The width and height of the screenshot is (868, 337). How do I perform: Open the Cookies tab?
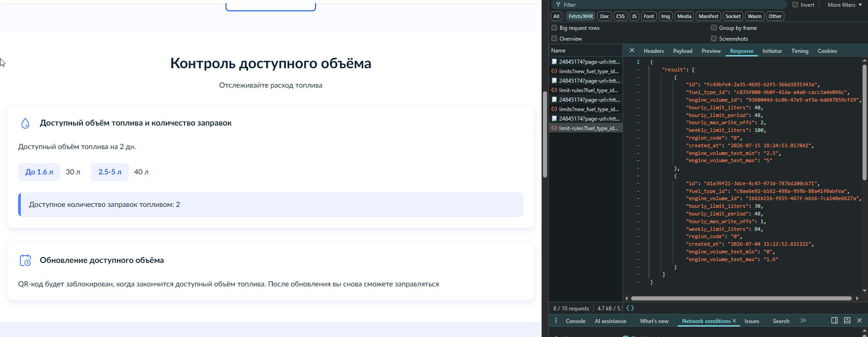(x=827, y=51)
